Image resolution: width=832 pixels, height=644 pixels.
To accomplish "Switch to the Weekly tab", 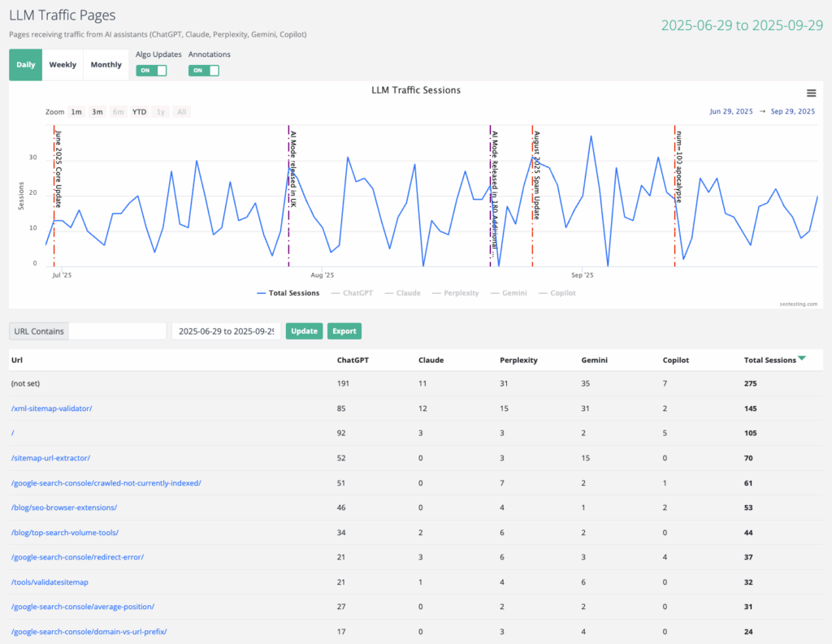I will point(63,65).
